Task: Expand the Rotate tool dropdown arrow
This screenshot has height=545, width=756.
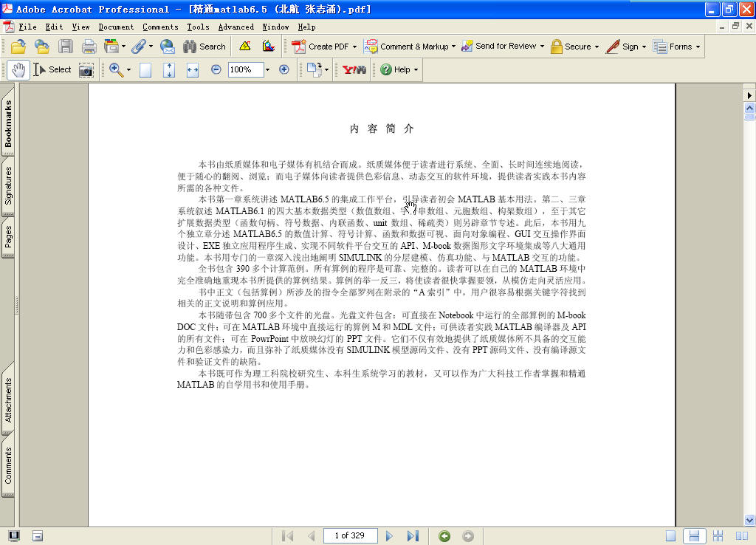Action: coord(327,70)
